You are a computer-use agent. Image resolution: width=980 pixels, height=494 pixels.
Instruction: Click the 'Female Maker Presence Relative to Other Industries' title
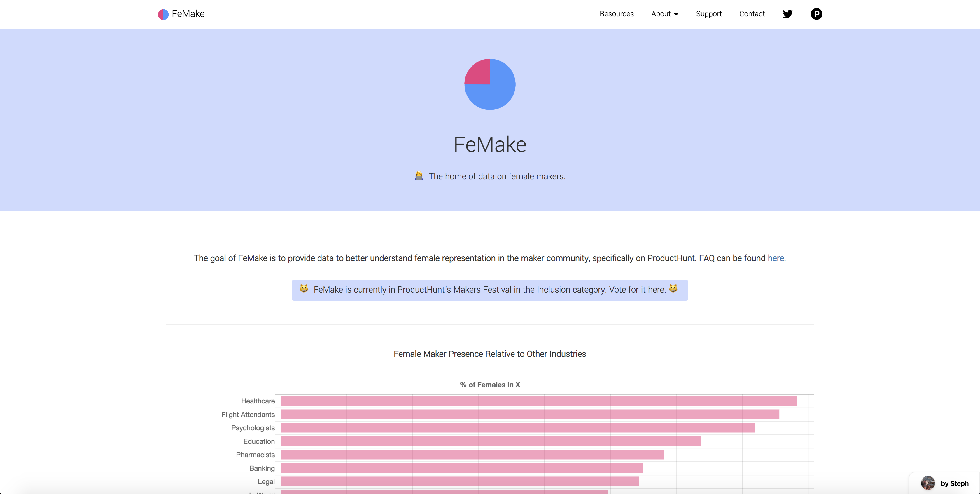pyautogui.click(x=490, y=354)
